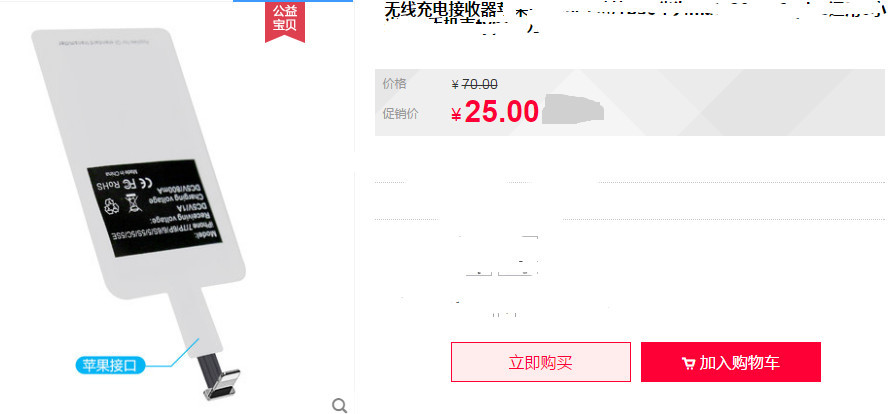Click the CE mark on the sticker
The height and width of the screenshot is (414, 893).
pos(146,183)
